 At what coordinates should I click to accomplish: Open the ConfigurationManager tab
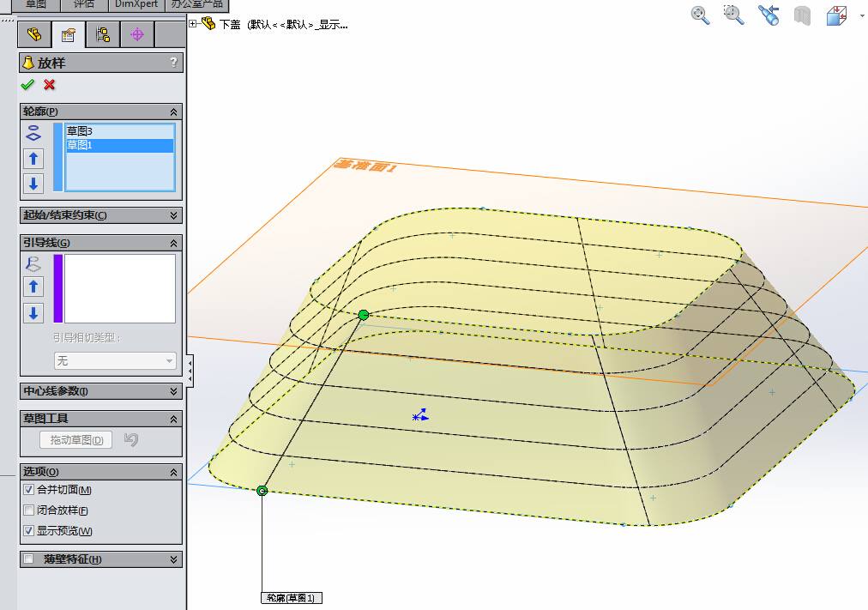pos(103,35)
